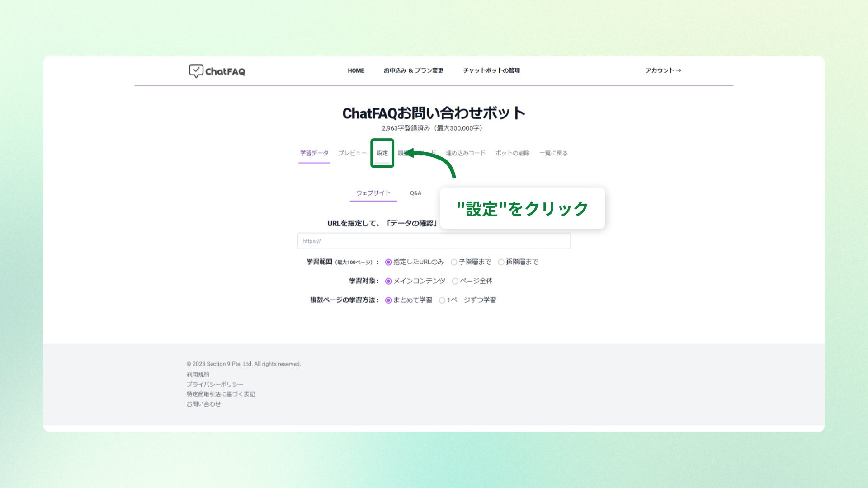Open プライバシーポリシー footer link
868x488 pixels.
coord(215,385)
